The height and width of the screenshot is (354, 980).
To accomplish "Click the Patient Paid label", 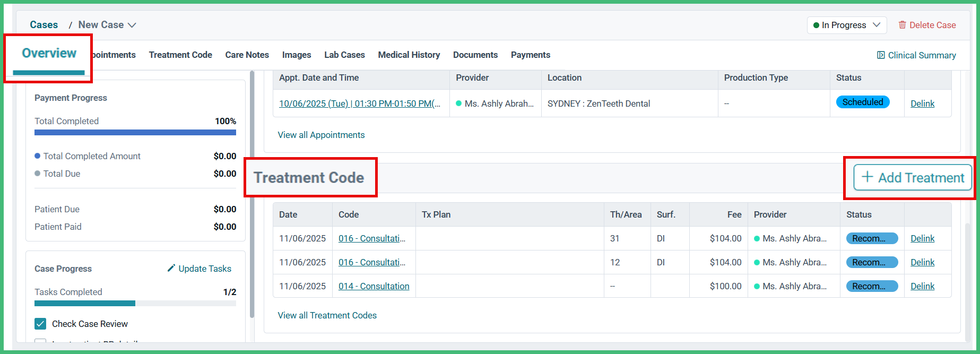I will coord(58,227).
